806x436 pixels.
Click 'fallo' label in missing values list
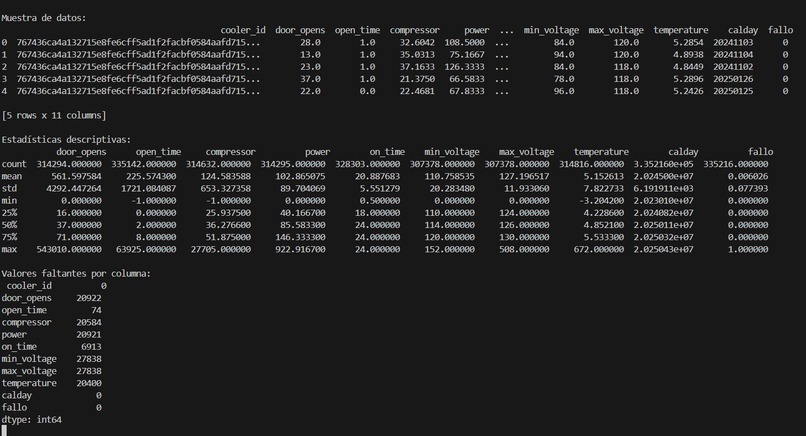(14, 408)
